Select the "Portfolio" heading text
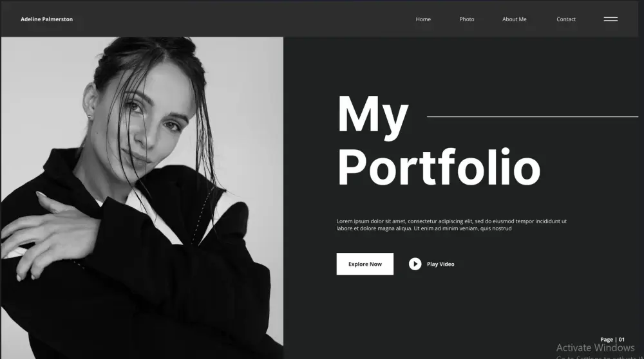 coord(439,167)
